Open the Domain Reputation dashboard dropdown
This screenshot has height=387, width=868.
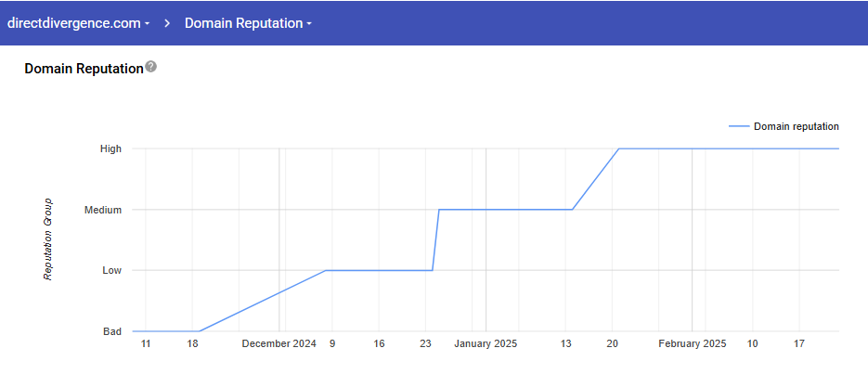pyautogui.click(x=248, y=23)
